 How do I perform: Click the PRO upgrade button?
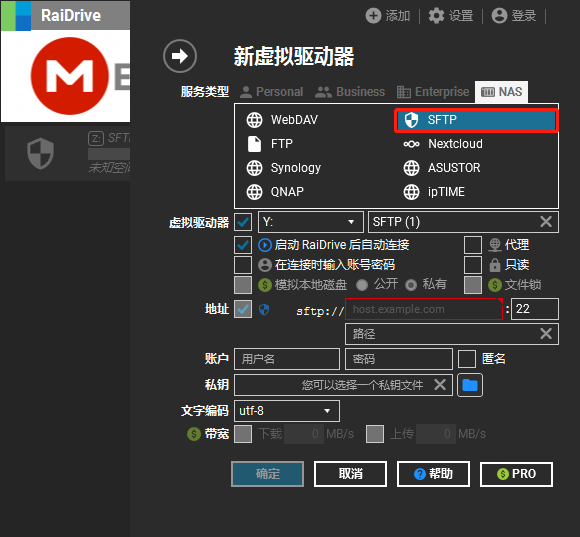[x=516, y=474]
